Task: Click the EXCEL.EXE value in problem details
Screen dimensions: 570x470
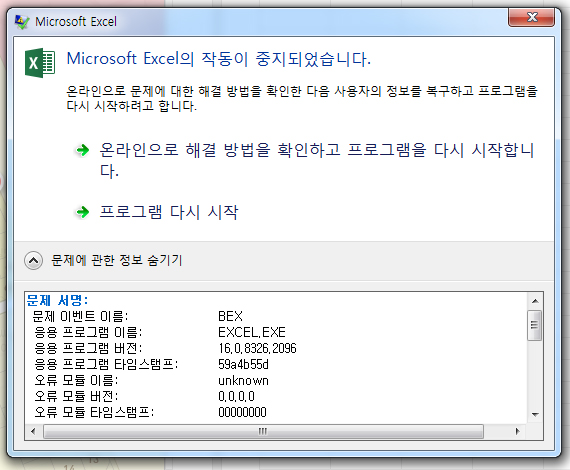Action: pos(252,332)
